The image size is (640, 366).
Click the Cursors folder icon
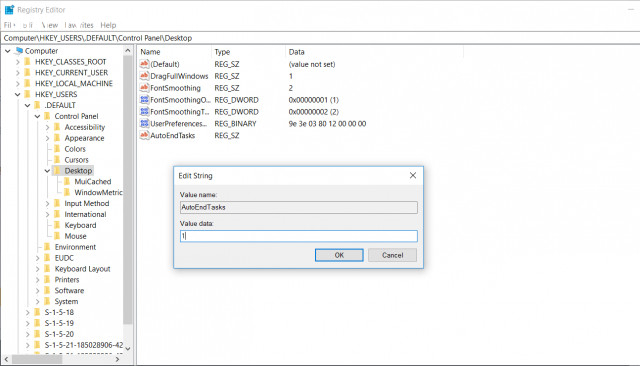pyautogui.click(x=57, y=160)
